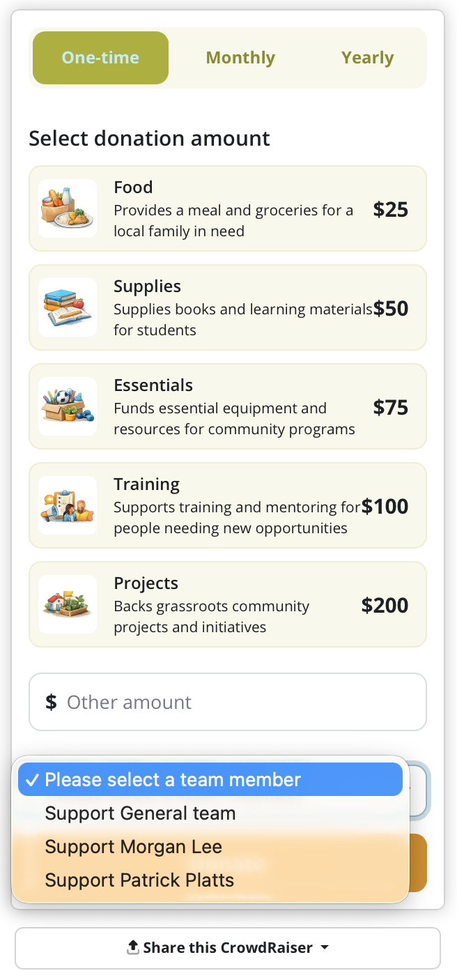This screenshot has height=980, width=457.
Task: Switch to Yearly donation frequency
Action: pos(367,58)
